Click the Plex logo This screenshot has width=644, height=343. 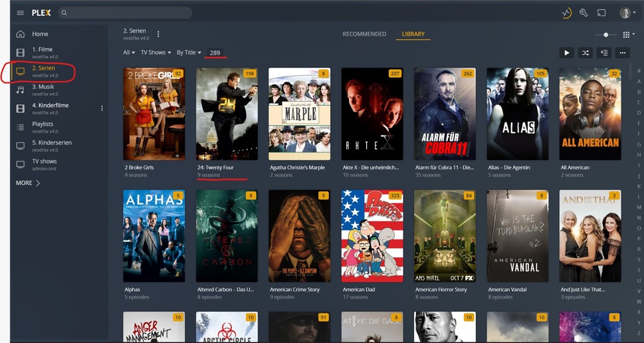click(41, 13)
